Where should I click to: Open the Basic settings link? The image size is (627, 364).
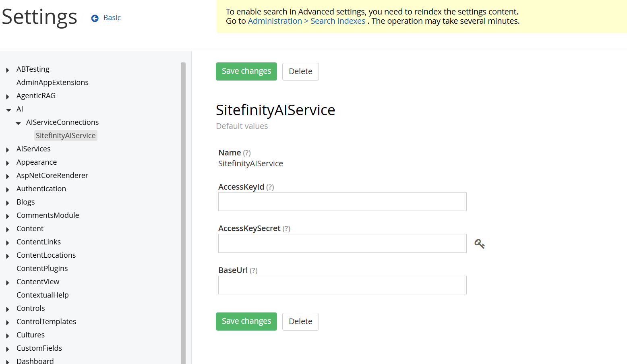click(112, 18)
